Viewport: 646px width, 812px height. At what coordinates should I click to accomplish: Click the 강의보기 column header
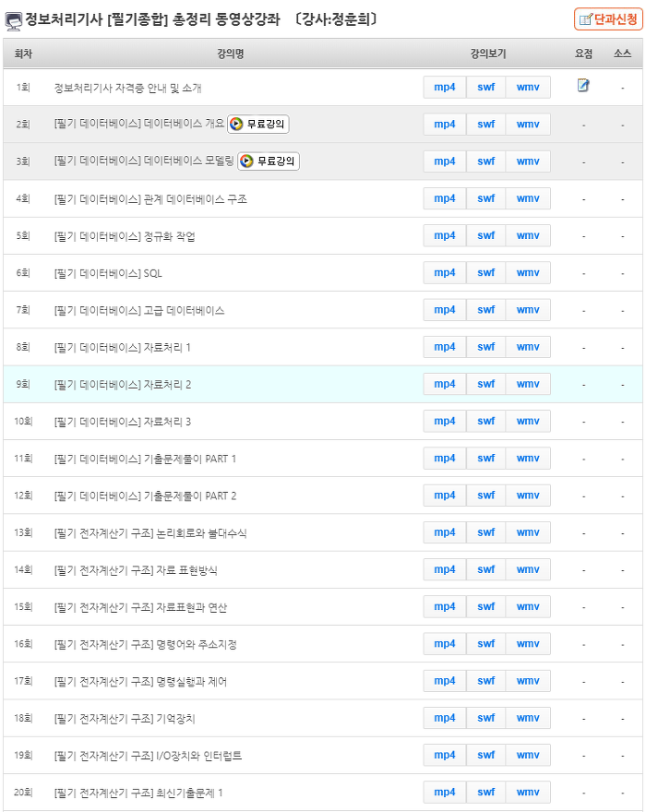(487, 54)
